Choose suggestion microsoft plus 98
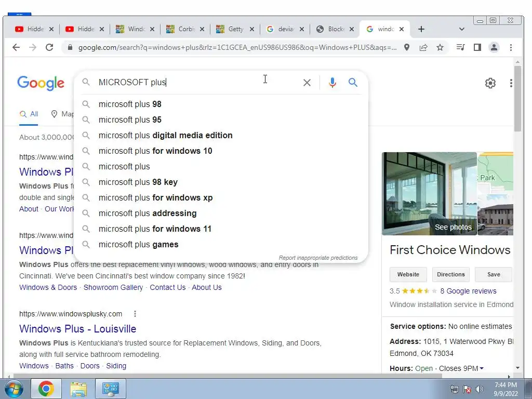The width and height of the screenshot is (532, 399). (x=221, y=104)
